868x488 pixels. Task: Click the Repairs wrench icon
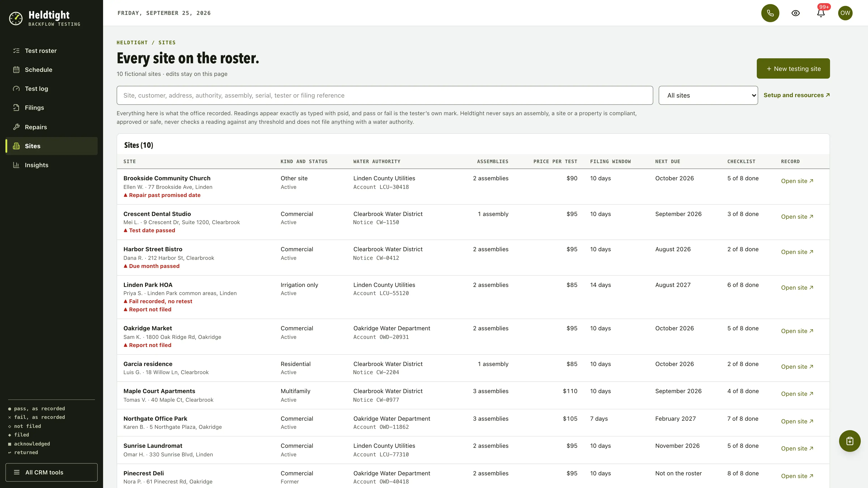(16, 127)
